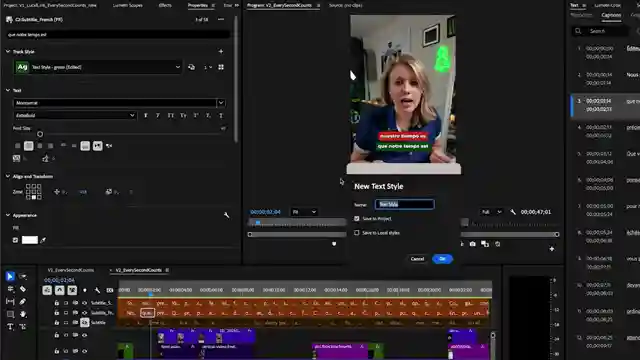Click the search magnifier in Captions panel

point(578,31)
